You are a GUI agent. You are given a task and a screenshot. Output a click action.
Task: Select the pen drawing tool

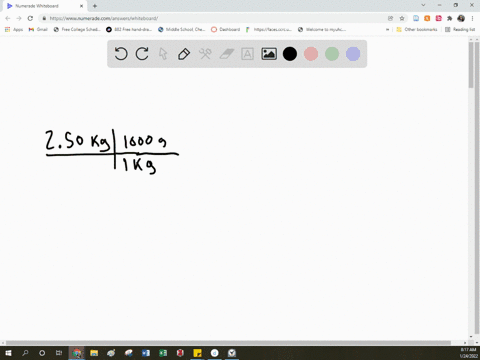[184, 54]
